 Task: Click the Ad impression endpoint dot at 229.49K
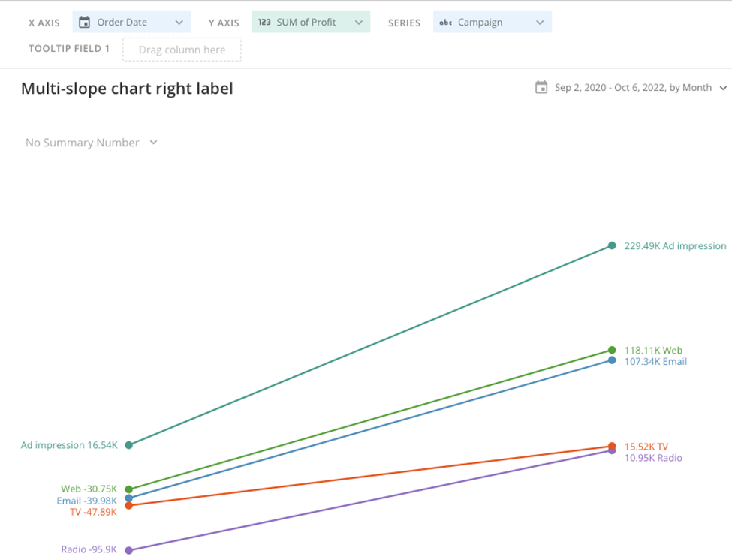(x=610, y=245)
